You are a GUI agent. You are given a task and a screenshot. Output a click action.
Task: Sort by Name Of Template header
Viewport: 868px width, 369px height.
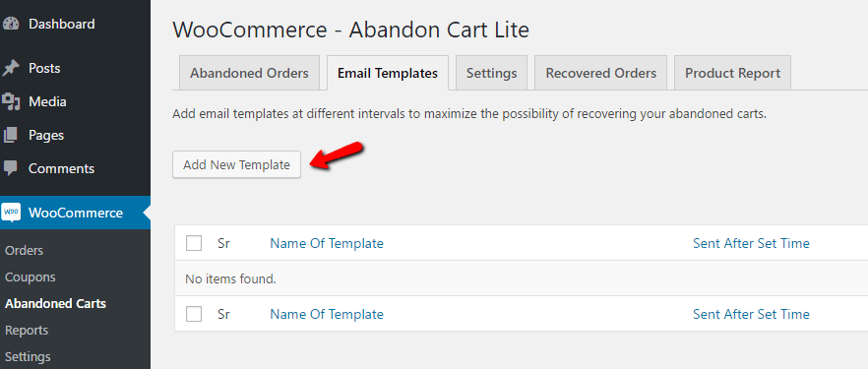coord(327,243)
